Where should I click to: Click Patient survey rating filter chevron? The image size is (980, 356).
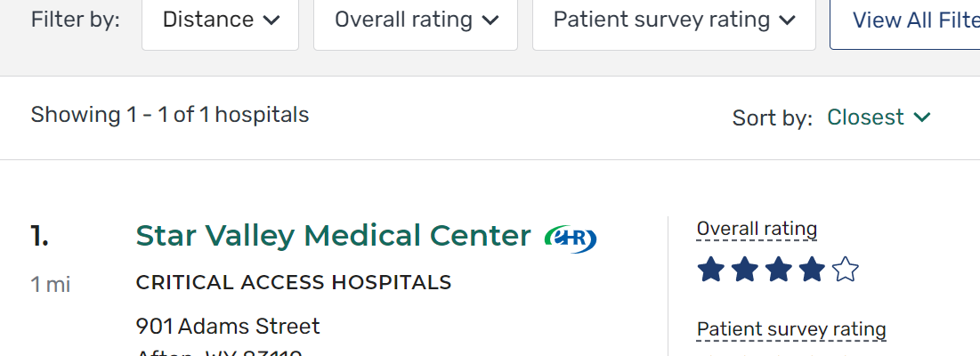pos(787,20)
